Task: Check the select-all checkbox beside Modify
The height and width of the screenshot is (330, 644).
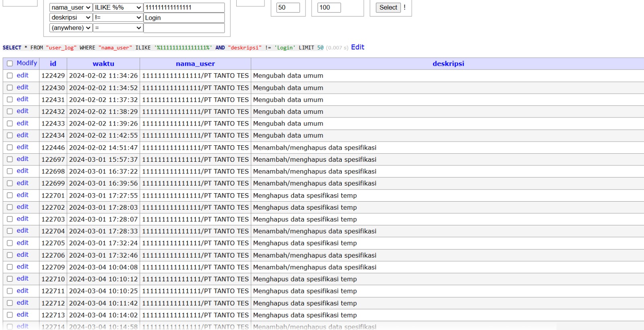Action: pos(10,64)
